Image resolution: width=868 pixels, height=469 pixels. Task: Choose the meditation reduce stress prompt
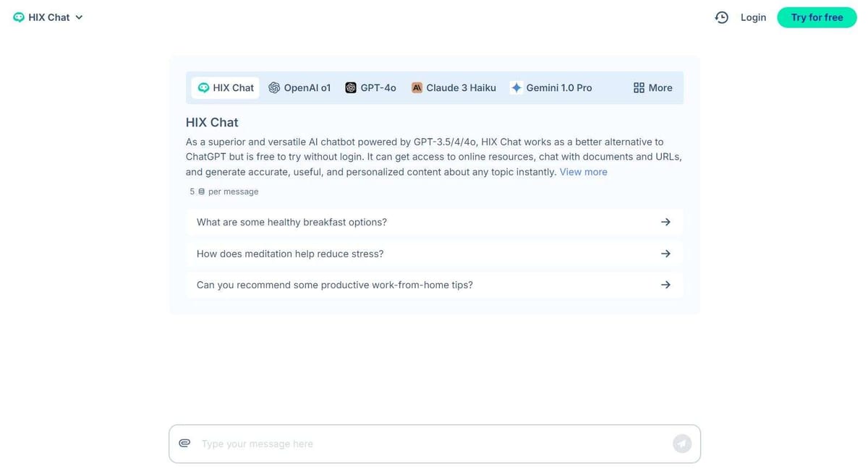click(x=434, y=254)
